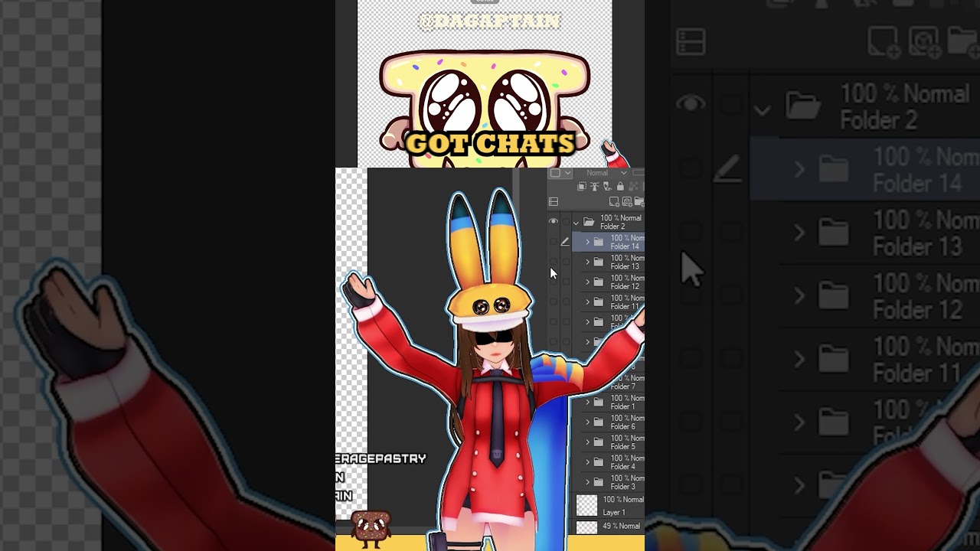
Task: Collapse Folder 2 with its chevron
Action: point(576,223)
